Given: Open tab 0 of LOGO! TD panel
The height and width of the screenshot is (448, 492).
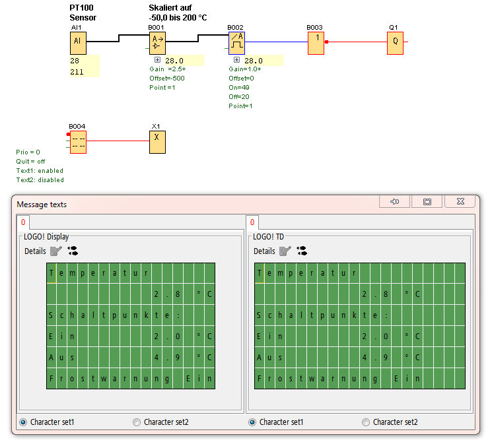Looking at the screenshot, I should (252, 222).
